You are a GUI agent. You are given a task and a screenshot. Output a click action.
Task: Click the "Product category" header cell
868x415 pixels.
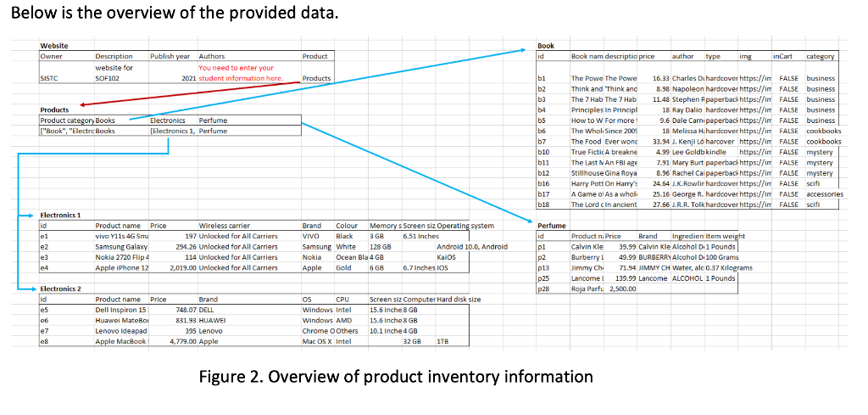click(67, 120)
